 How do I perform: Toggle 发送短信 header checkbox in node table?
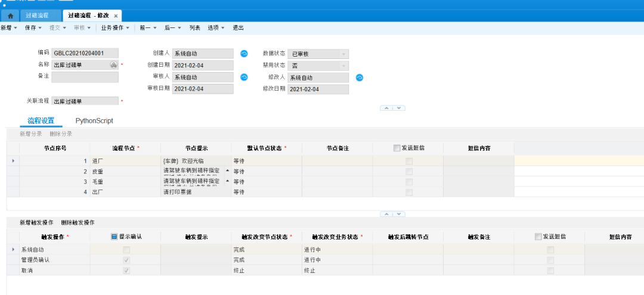pyautogui.click(x=397, y=148)
